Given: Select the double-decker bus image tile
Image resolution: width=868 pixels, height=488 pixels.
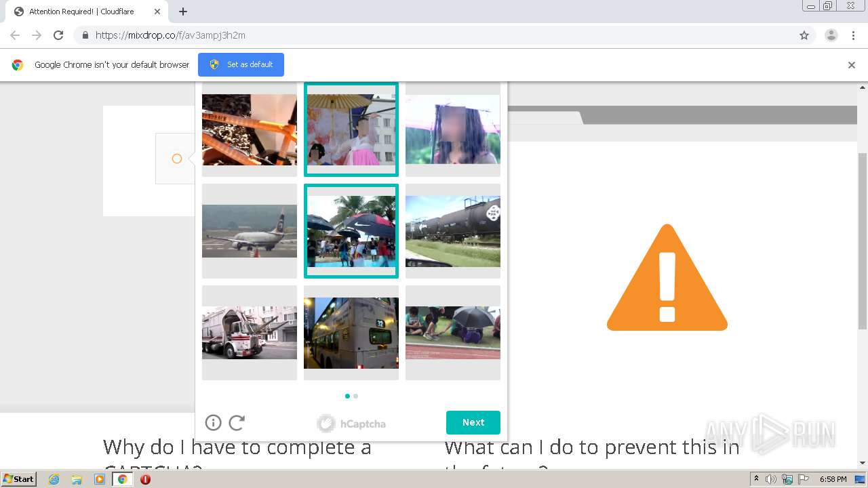Looking at the screenshot, I should (351, 333).
